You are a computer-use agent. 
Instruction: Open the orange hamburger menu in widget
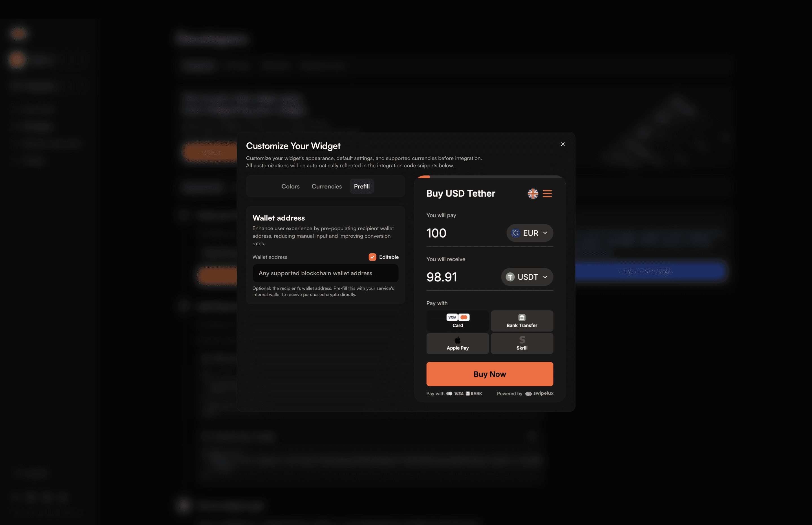[x=547, y=194]
